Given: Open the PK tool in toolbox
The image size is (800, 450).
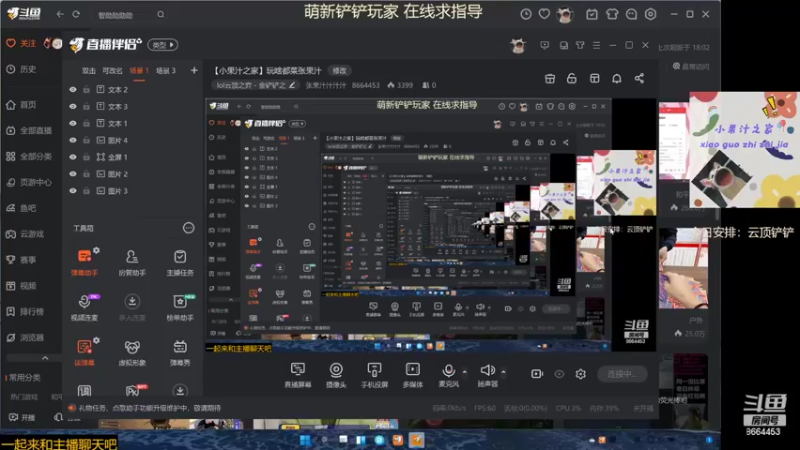Looking at the screenshot, I should click(x=133, y=391).
